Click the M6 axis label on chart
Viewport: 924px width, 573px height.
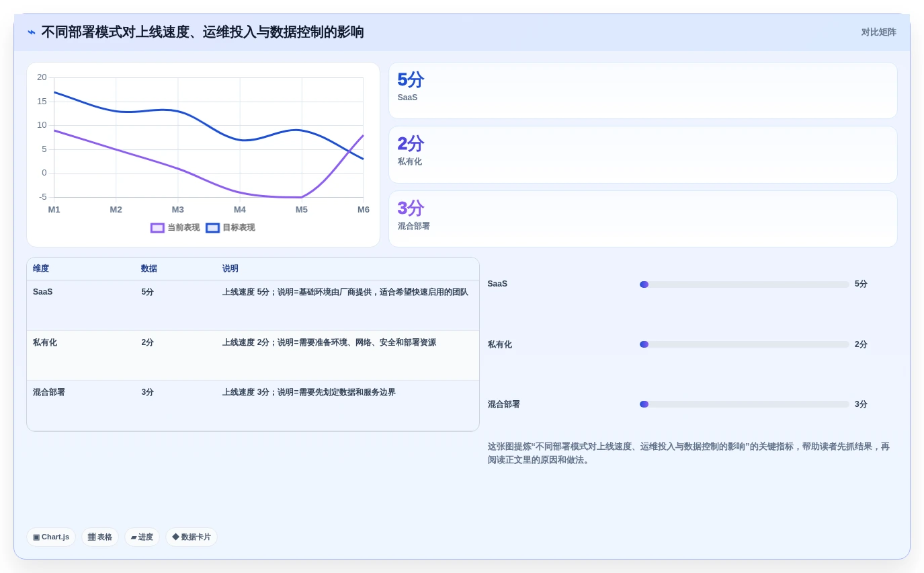pyautogui.click(x=364, y=209)
